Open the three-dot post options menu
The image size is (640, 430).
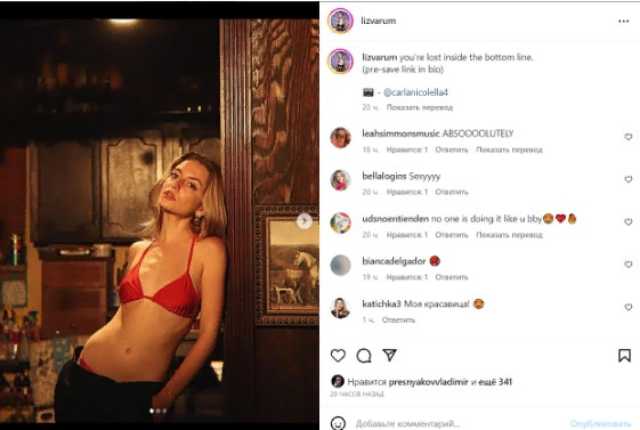click(x=623, y=21)
